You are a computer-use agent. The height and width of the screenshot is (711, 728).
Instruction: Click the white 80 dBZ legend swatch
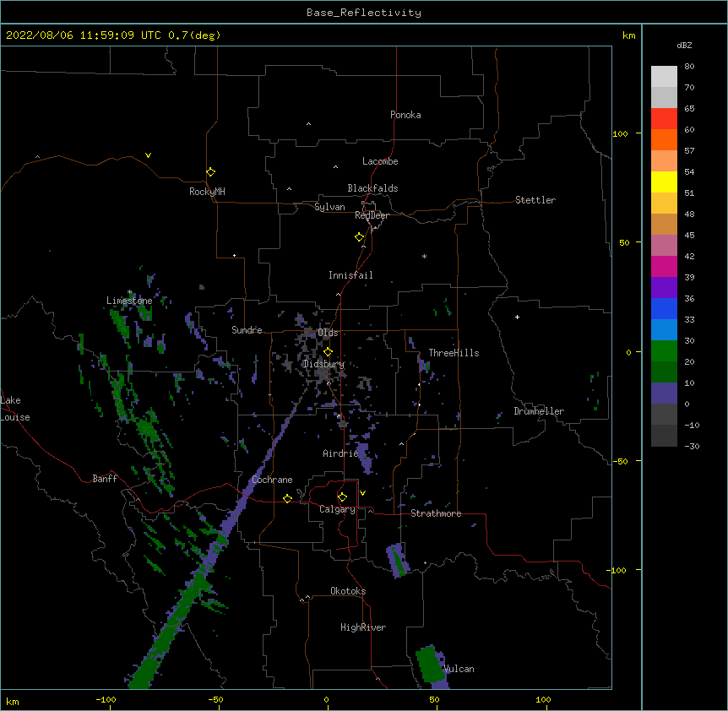tap(664, 76)
